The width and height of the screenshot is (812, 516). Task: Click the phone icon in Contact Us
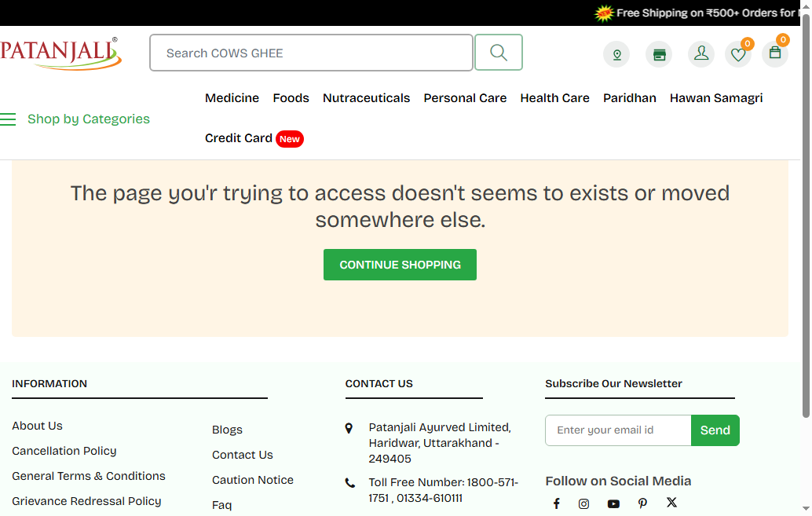coord(350,483)
